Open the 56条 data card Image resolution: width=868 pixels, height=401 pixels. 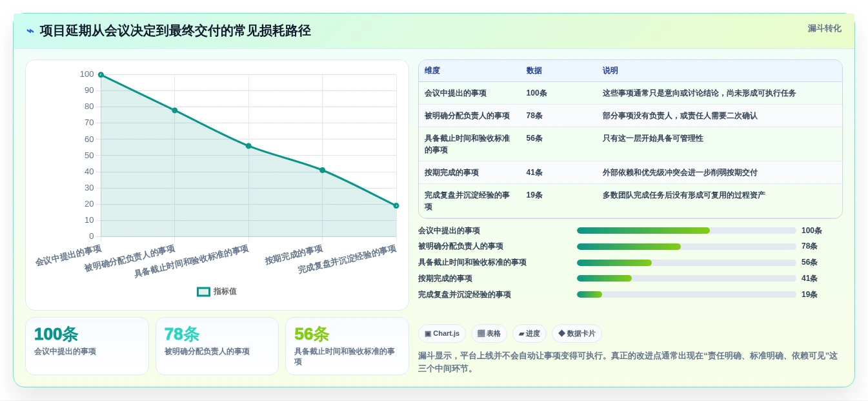347,346
